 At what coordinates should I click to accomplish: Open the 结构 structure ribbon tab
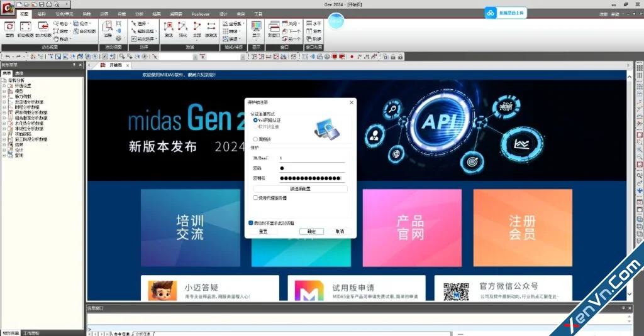point(42,14)
